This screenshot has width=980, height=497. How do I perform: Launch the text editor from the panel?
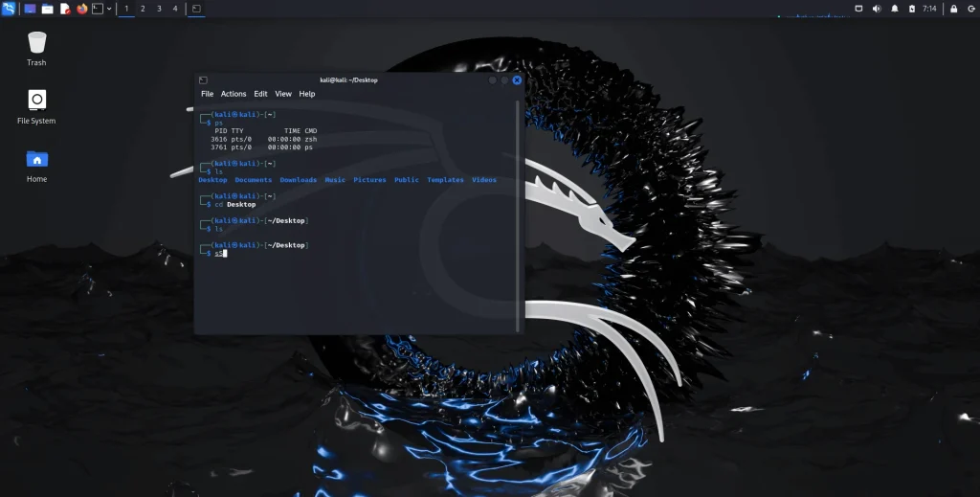[65, 9]
